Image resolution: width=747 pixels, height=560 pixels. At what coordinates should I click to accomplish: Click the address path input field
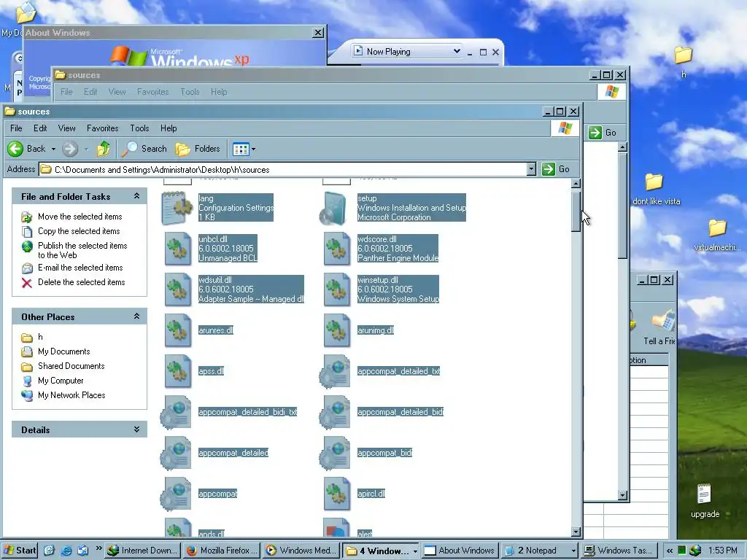pos(283,169)
